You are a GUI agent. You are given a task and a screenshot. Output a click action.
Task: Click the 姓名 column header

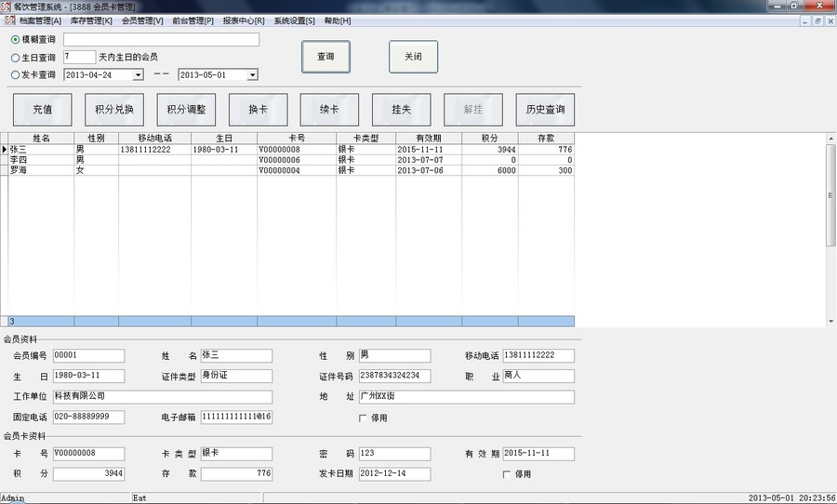(x=41, y=139)
